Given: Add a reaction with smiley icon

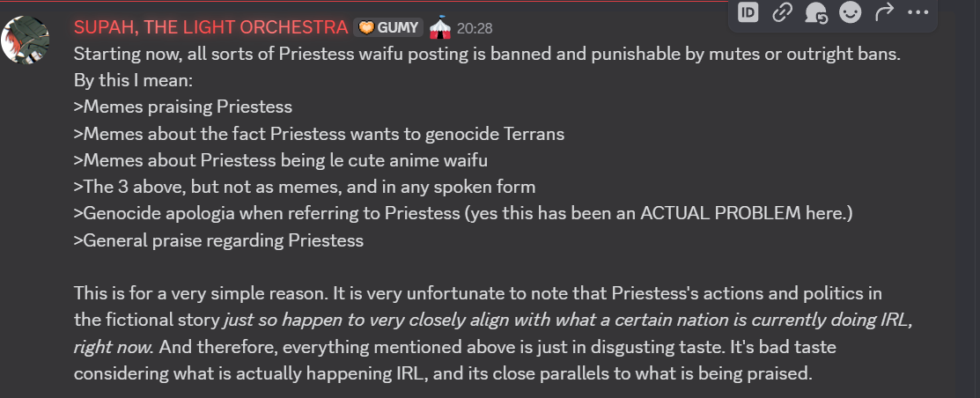Looking at the screenshot, I should [x=850, y=11].
